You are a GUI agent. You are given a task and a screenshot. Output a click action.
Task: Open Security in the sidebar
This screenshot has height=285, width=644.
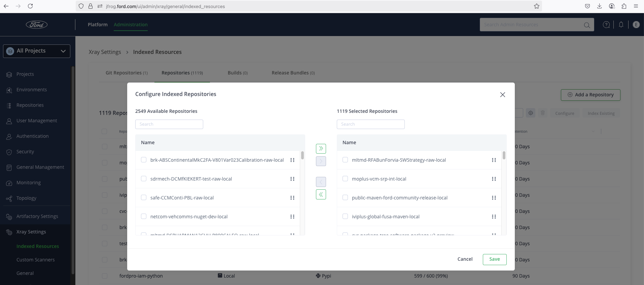25,152
